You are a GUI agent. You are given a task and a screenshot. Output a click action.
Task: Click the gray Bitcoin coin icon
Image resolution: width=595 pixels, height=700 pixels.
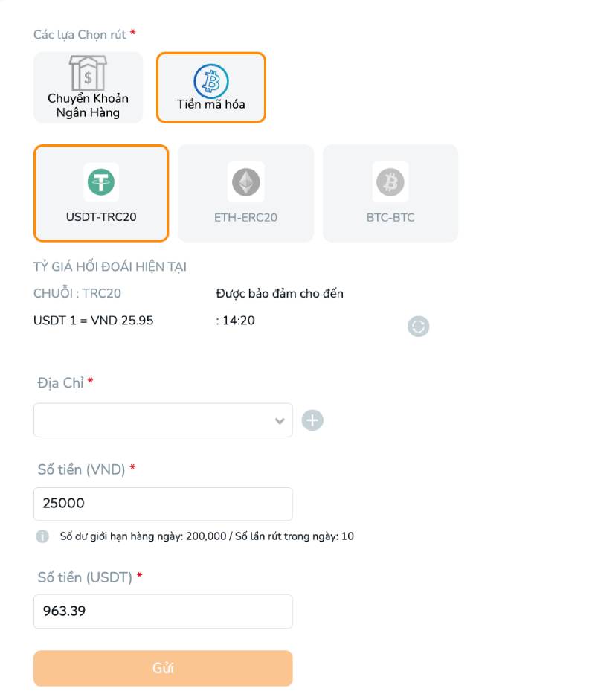390,182
